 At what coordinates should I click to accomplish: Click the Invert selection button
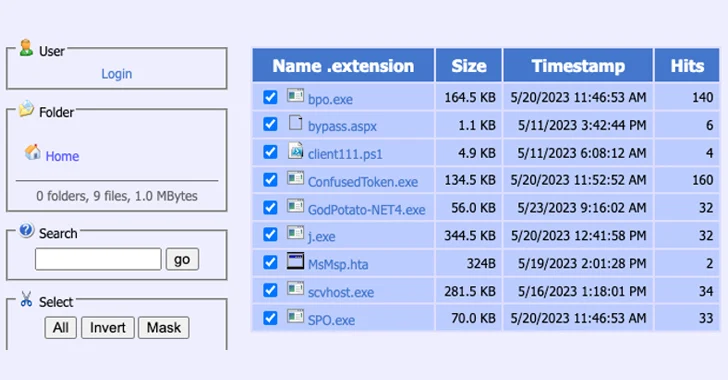coord(108,328)
